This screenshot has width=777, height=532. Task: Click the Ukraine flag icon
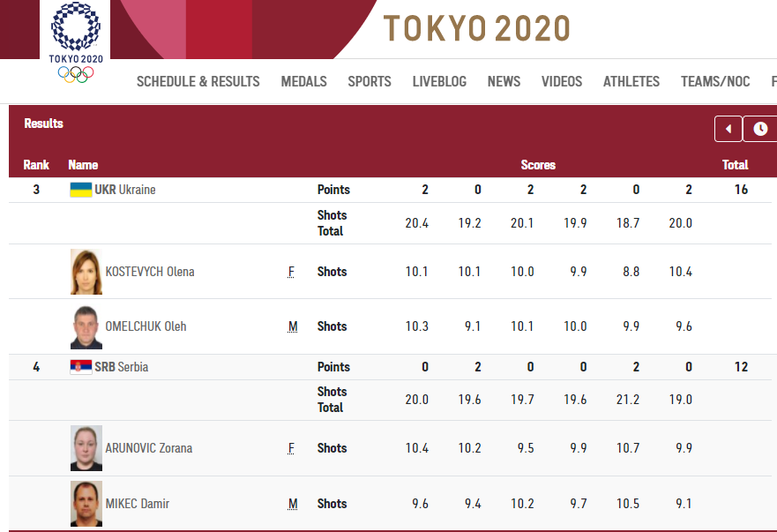[81, 190]
